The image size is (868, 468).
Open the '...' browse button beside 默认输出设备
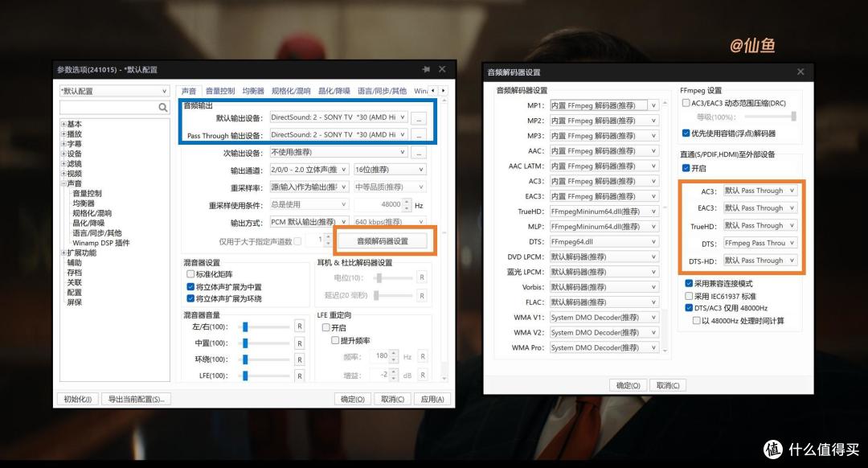point(419,118)
